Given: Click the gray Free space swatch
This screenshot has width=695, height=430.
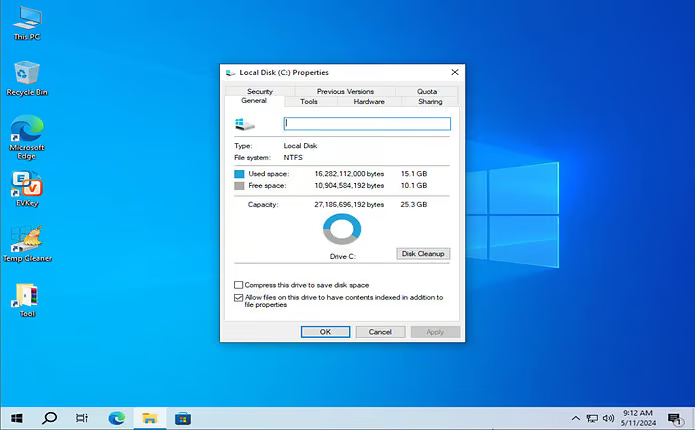Looking at the screenshot, I should 239,186.
